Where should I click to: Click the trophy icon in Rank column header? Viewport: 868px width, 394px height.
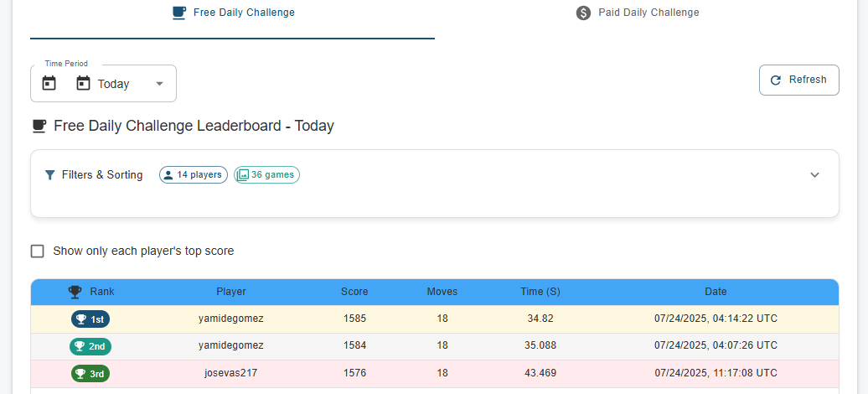click(x=75, y=292)
